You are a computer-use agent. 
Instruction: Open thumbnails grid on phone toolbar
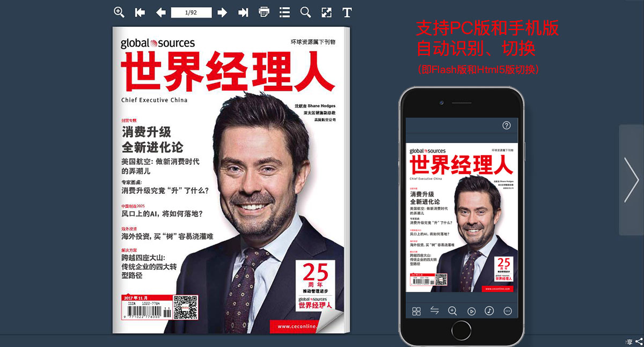tap(416, 311)
